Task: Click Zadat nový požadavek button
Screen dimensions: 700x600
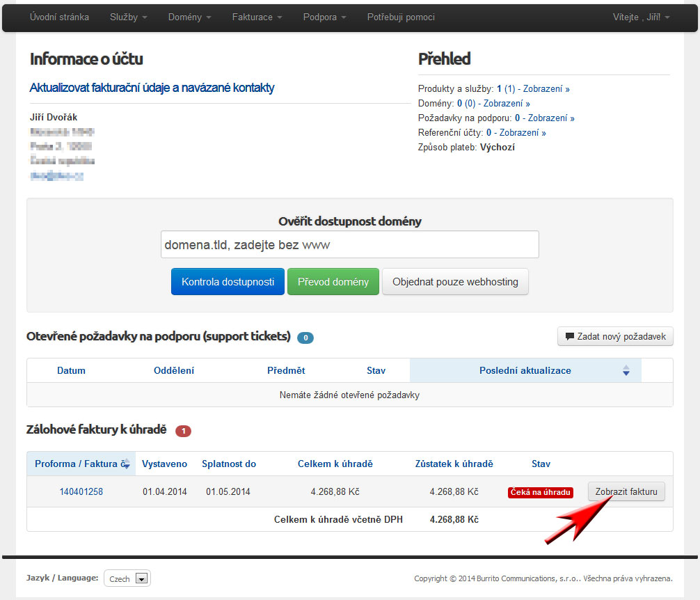Action: [x=615, y=337]
